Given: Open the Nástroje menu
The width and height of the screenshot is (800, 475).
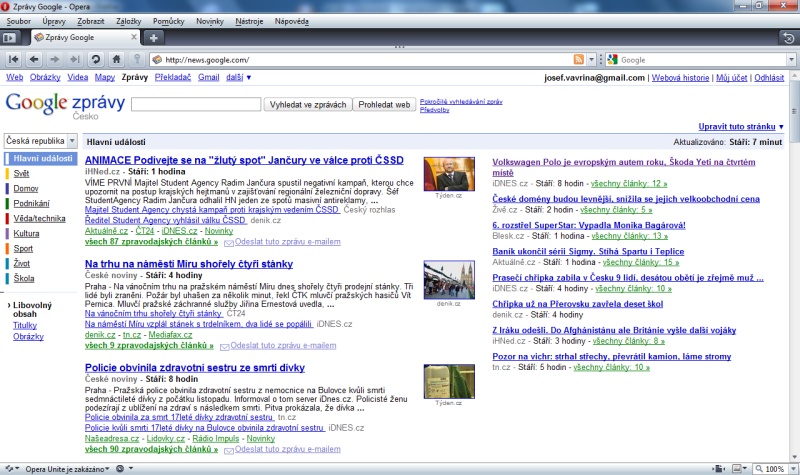Looking at the screenshot, I should coord(249,21).
